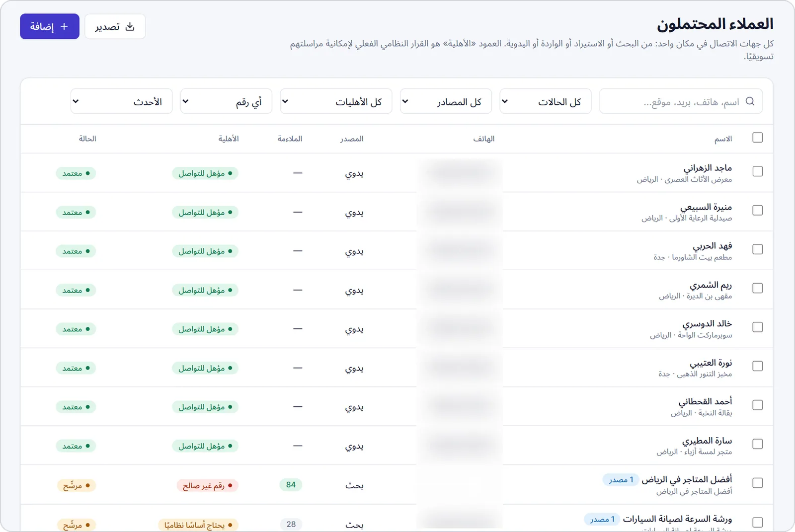Click the معتمد status for ماجد الزهراني
This screenshot has height=532, width=795.
[x=76, y=173]
